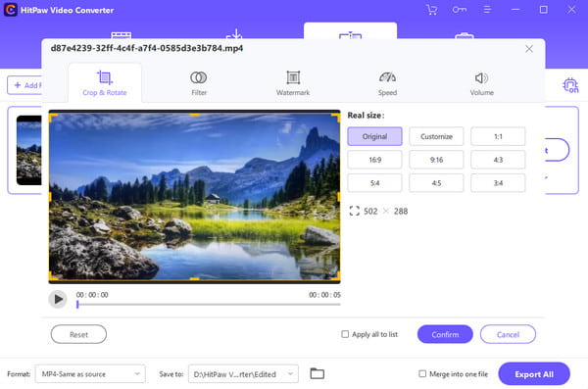
Task: Click the preview timeline slider handle
Action: pos(77,305)
